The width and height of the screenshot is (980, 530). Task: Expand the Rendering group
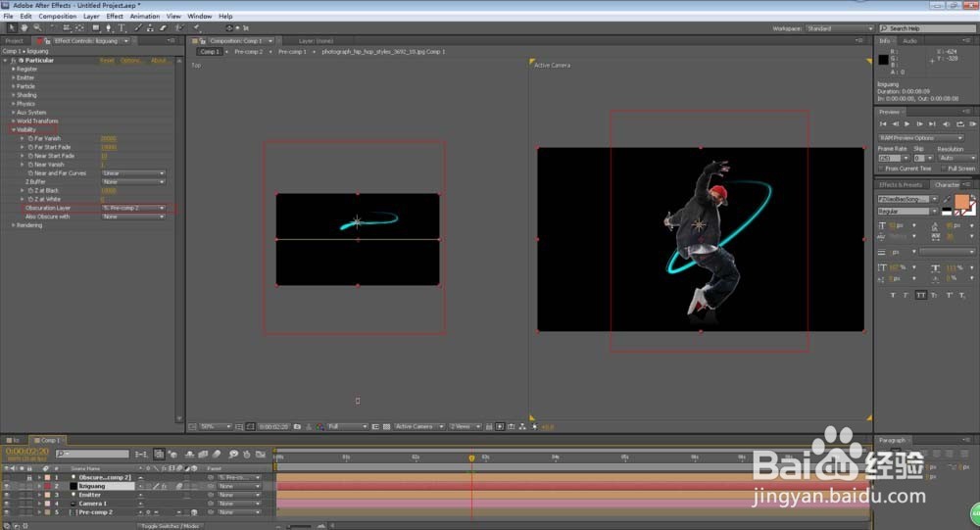(x=13, y=225)
